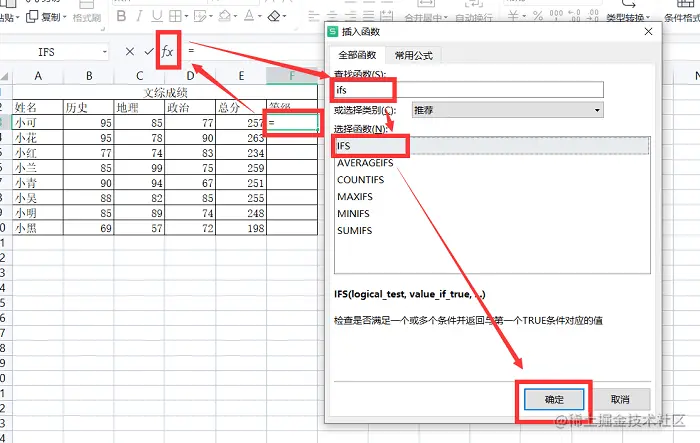
Task: Click the 文综成绩 title cell
Action: [x=165, y=92]
